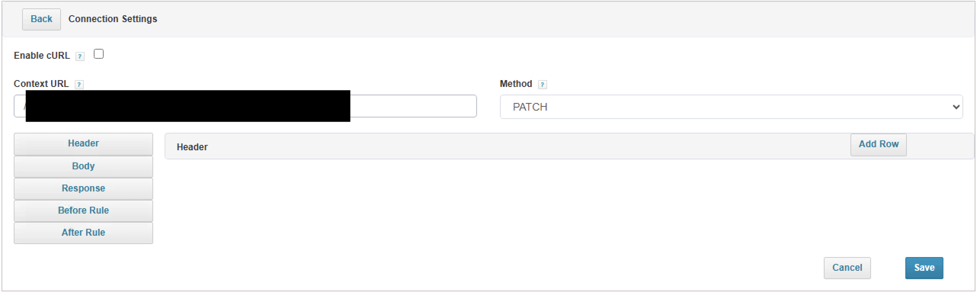Enable the cURL checkbox
980x299 pixels.
[99, 54]
